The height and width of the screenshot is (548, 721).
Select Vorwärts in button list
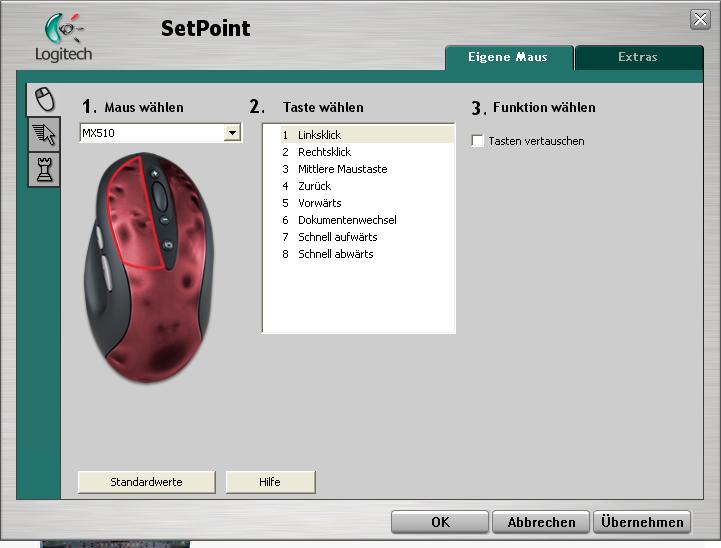pyautogui.click(x=367, y=203)
